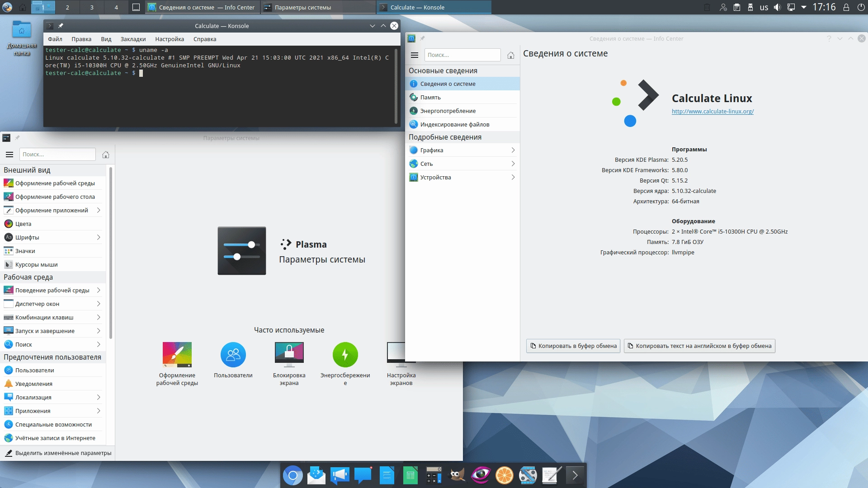
Task: Open the clipboard icon in system tray
Action: (737, 7)
